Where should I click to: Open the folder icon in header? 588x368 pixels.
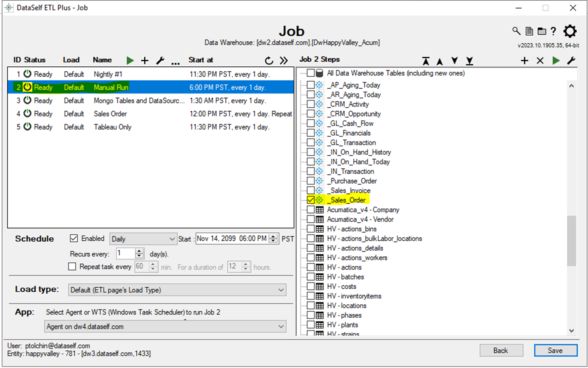pyautogui.click(x=542, y=31)
